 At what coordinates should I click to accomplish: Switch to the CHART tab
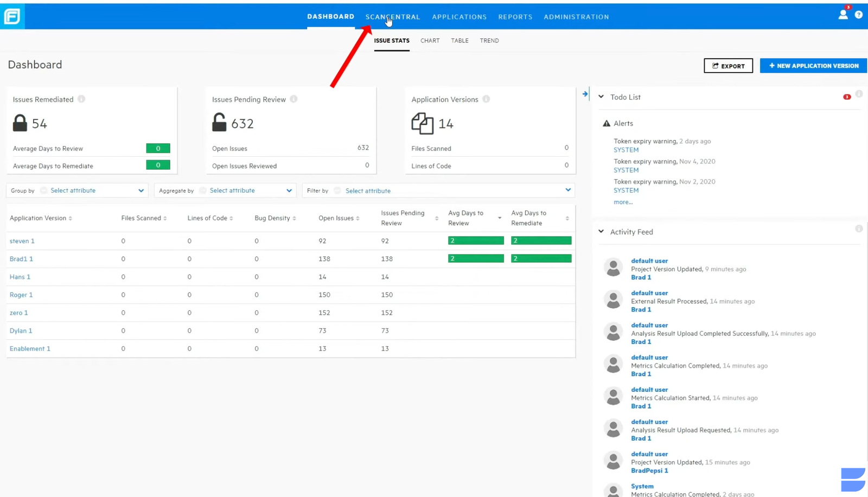(430, 40)
